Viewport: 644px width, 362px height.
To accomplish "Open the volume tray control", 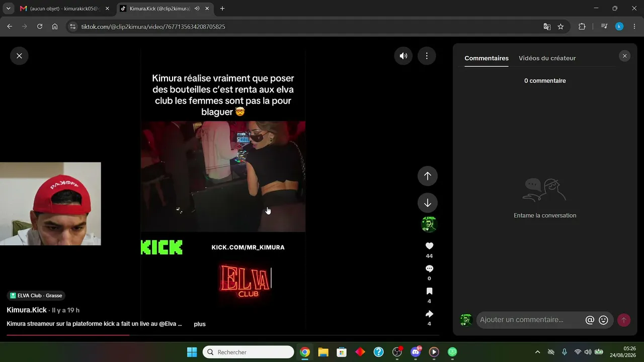I will pyautogui.click(x=588, y=352).
